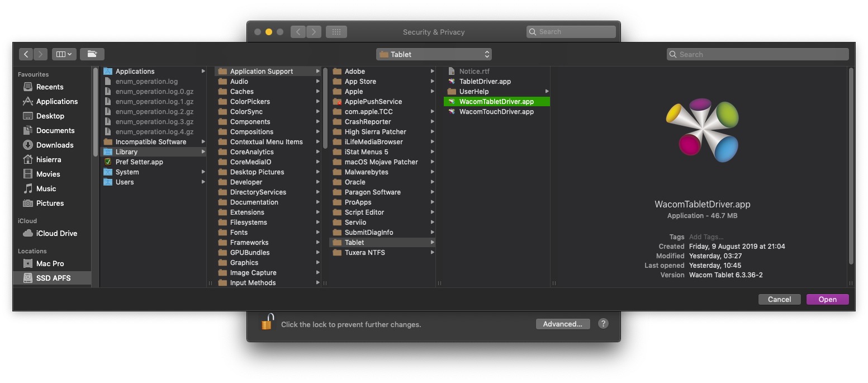The image size is (868, 383).
Task: Select the ApplePushService item
Action: click(x=382, y=101)
